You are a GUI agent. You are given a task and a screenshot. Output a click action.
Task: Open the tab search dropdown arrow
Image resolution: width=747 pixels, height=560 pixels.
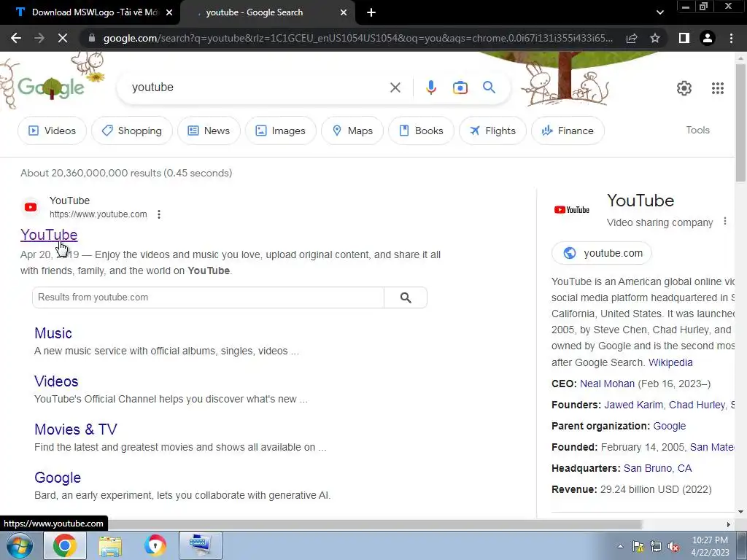659,12
